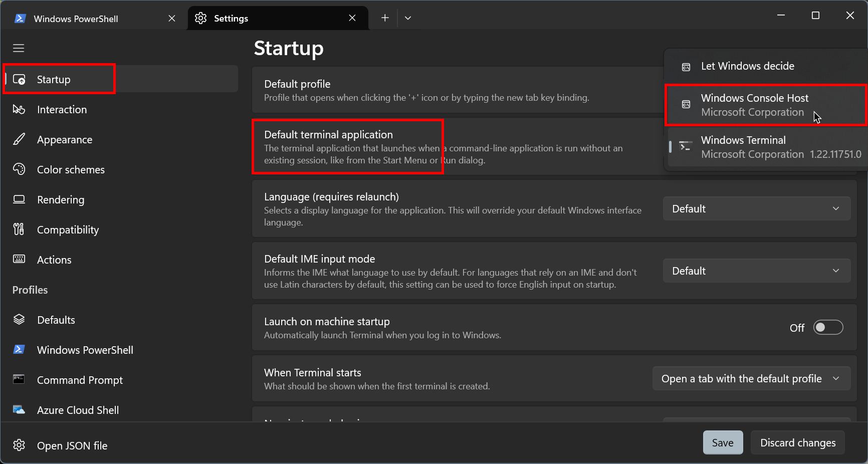Open the new tab profiles dropdown arrow

tap(408, 18)
